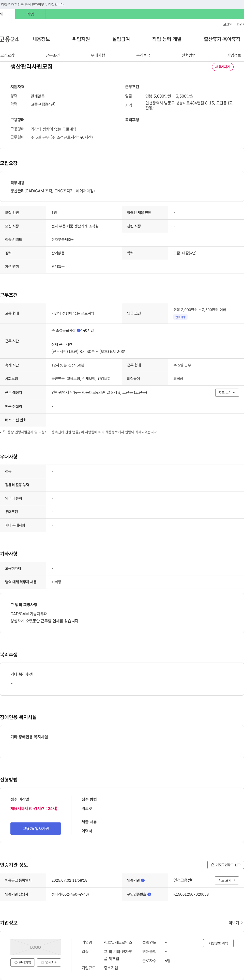
Task: Click 전자 부품·제품 생산기계 조작원 cell
Action: point(75,226)
